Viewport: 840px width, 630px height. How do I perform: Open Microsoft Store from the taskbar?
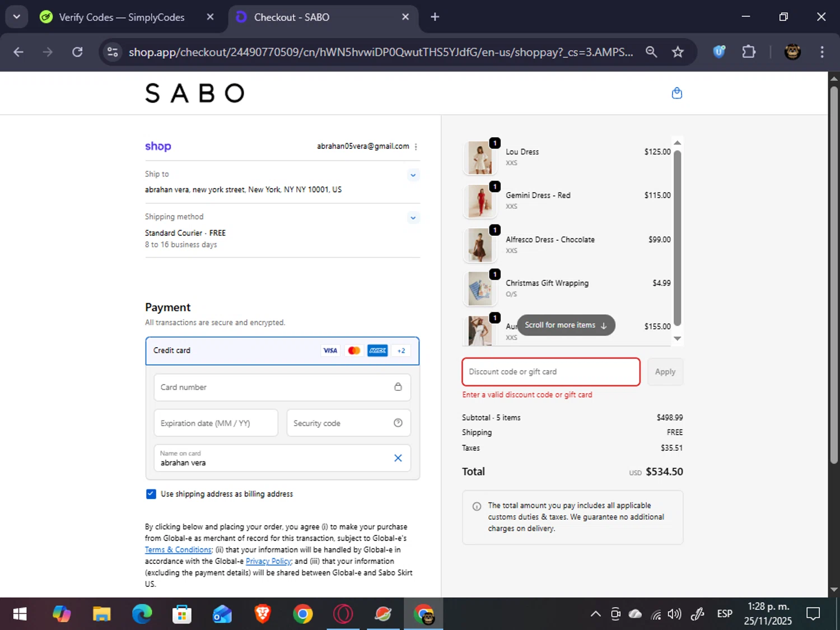click(181, 614)
